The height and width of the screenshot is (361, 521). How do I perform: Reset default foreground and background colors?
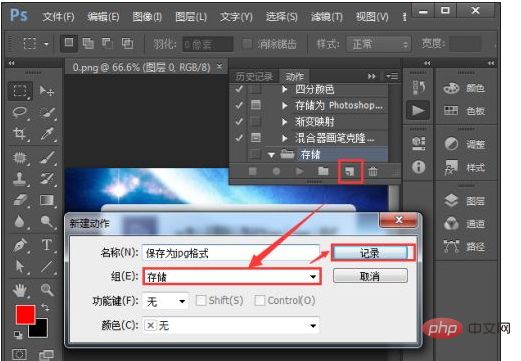click(x=18, y=335)
